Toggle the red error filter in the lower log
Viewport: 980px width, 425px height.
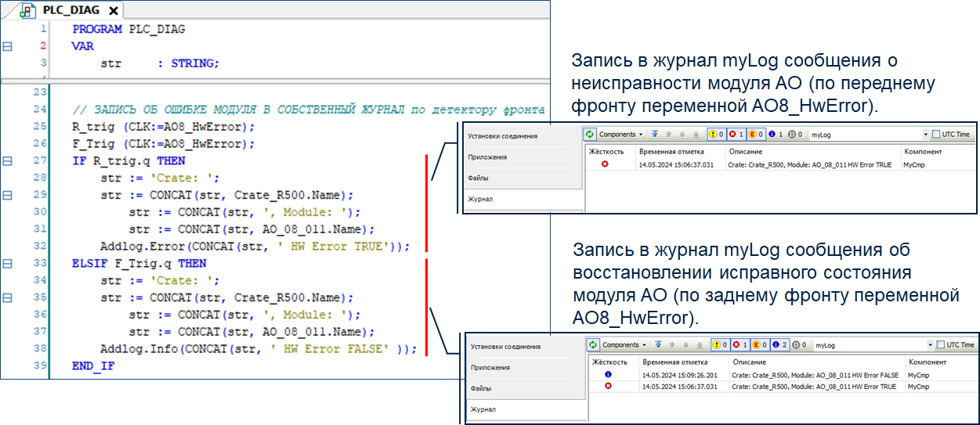(738, 344)
